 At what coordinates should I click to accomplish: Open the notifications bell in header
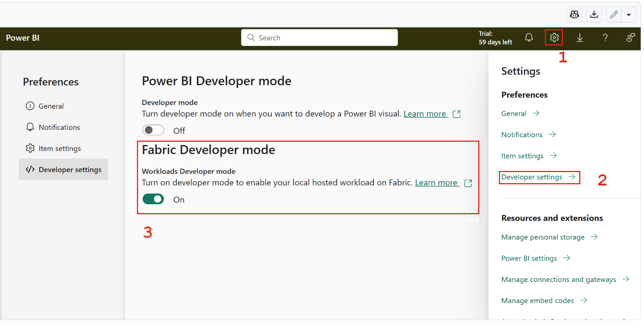click(x=529, y=38)
